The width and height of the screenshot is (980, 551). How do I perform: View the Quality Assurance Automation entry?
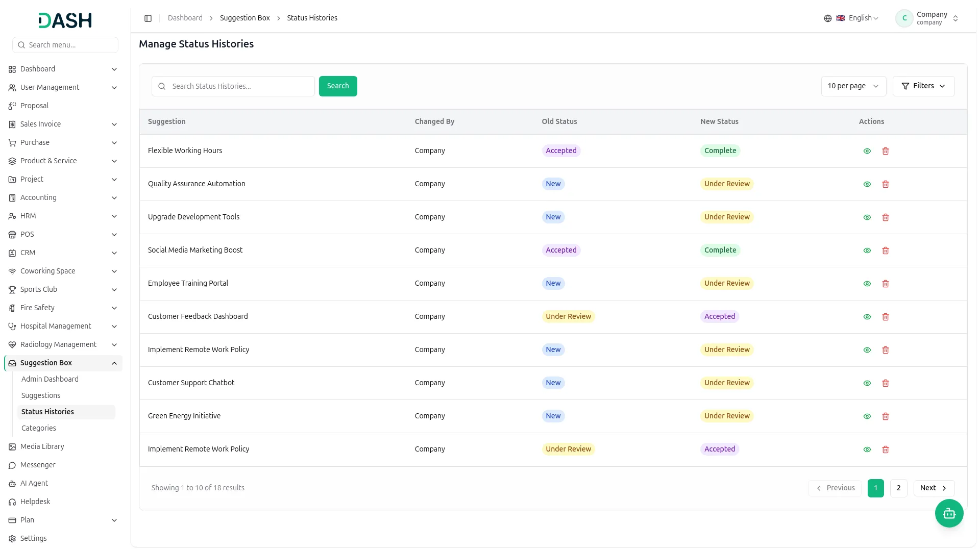pyautogui.click(x=867, y=184)
